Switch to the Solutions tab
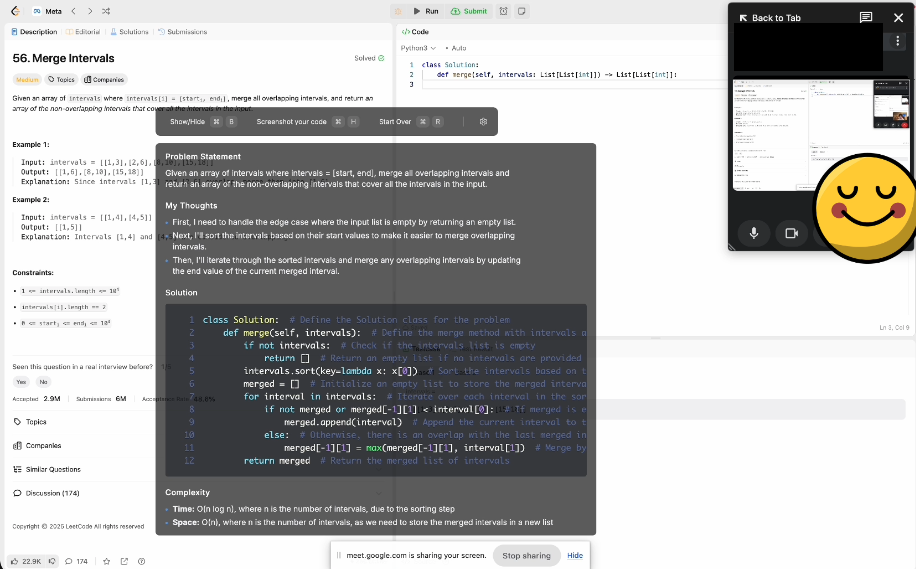This screenshot has width=916, height=569. [130, 32]
